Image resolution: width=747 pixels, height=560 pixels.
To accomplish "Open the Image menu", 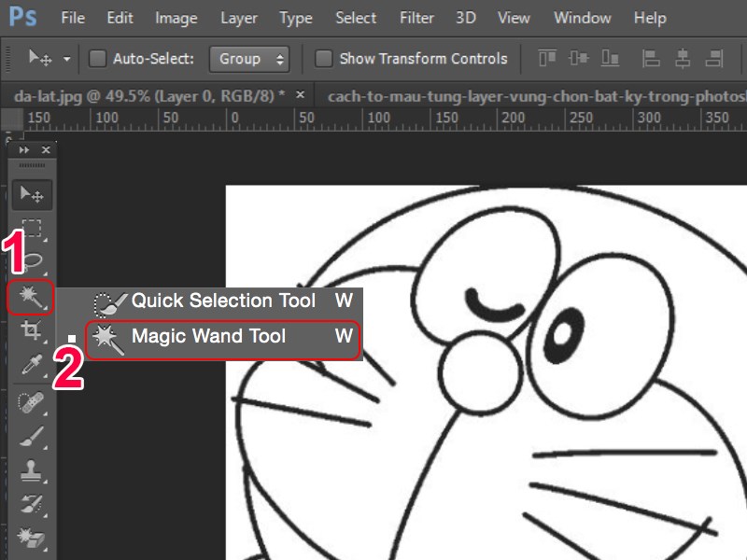I will click(176, 18).
